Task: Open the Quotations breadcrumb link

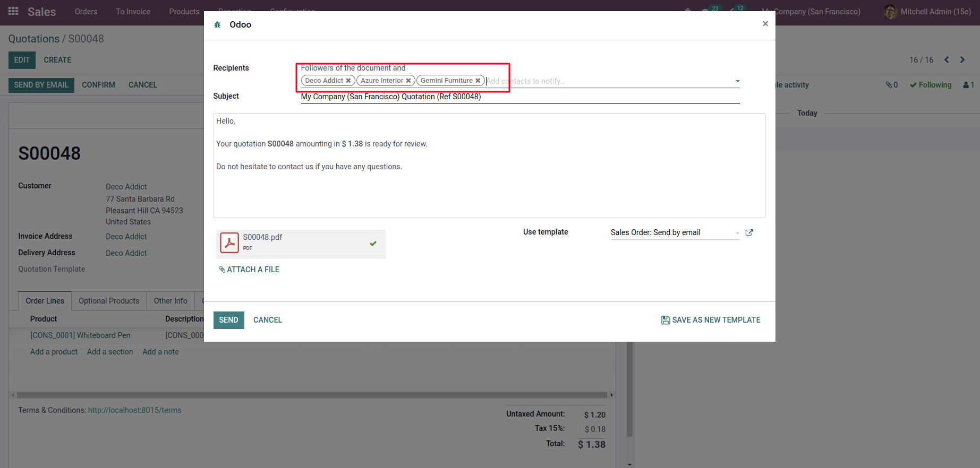Action: coord(34,39)
